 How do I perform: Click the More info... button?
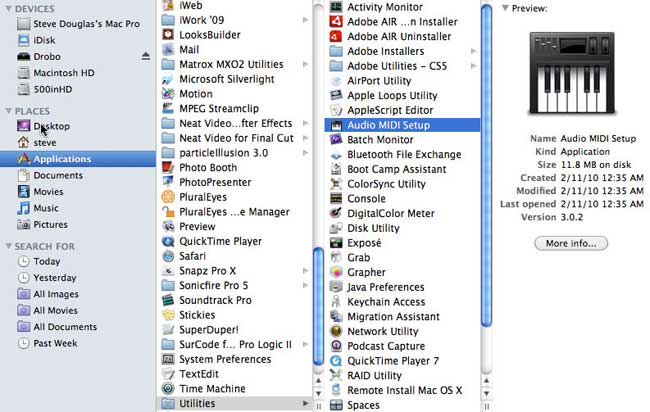[x=571, y=243]
